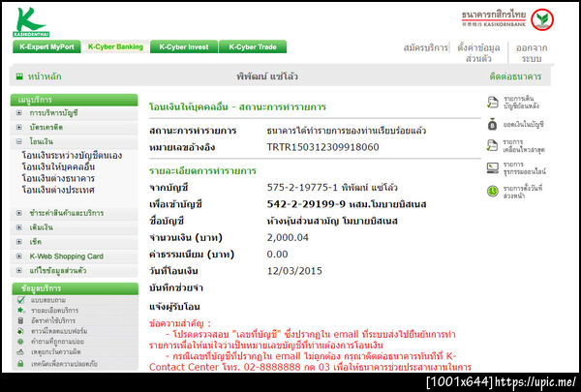Open รายการตั้งวันที่ล่วงหน้า shortcut label
This screenshot has height=392, width=581.
point(523,192)
